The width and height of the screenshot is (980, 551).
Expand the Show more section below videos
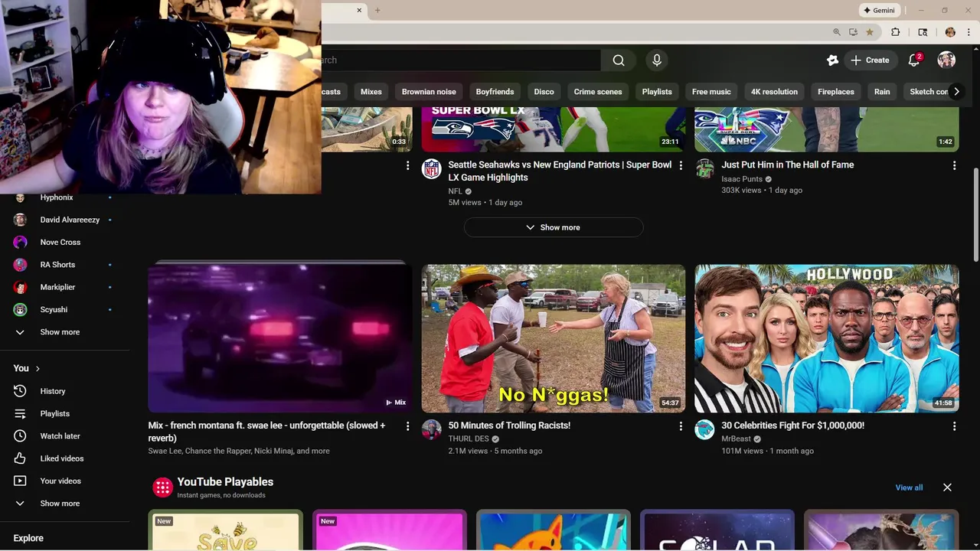point(554,227)
